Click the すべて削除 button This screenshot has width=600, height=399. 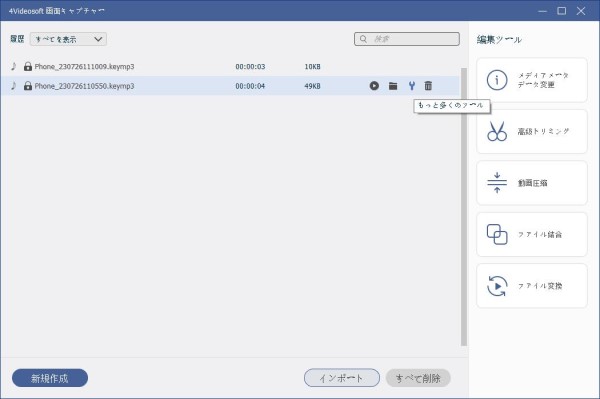418,378
